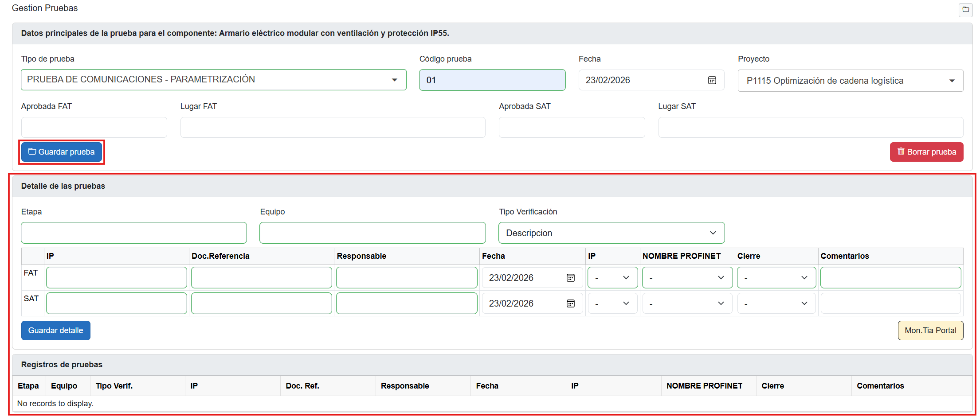Sort records by Tipo Verif. column header
The image size is (980, 420).
(114, 386)
